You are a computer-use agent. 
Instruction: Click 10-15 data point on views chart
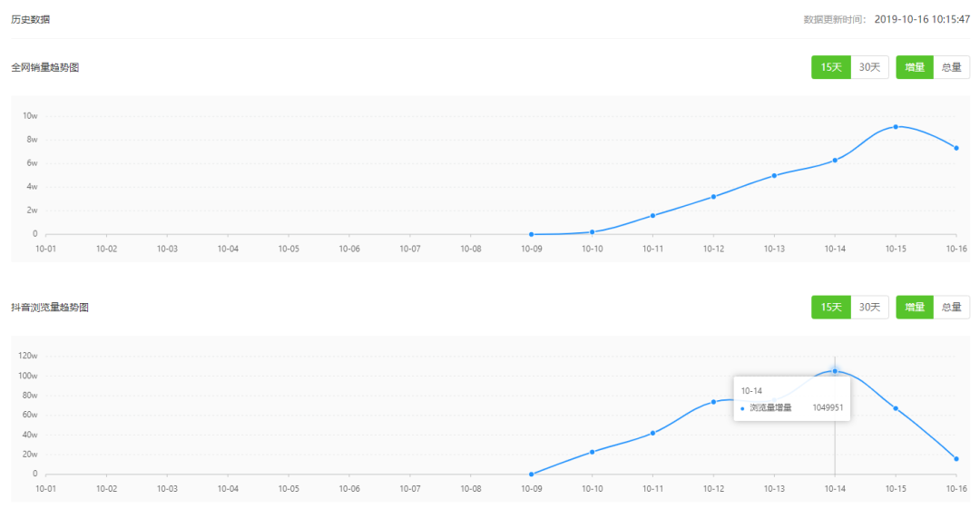[896, 408]
